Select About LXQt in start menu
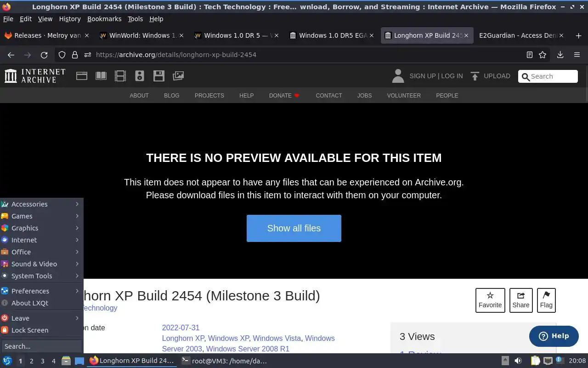 click(x=41, y=303)
